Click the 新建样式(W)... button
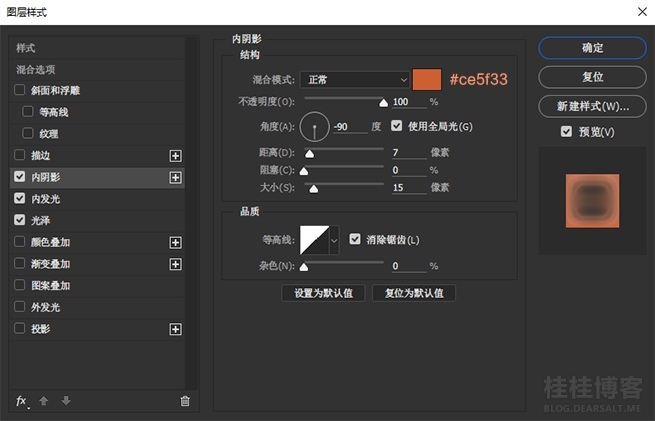655x421 pixels. coord(592,106)
